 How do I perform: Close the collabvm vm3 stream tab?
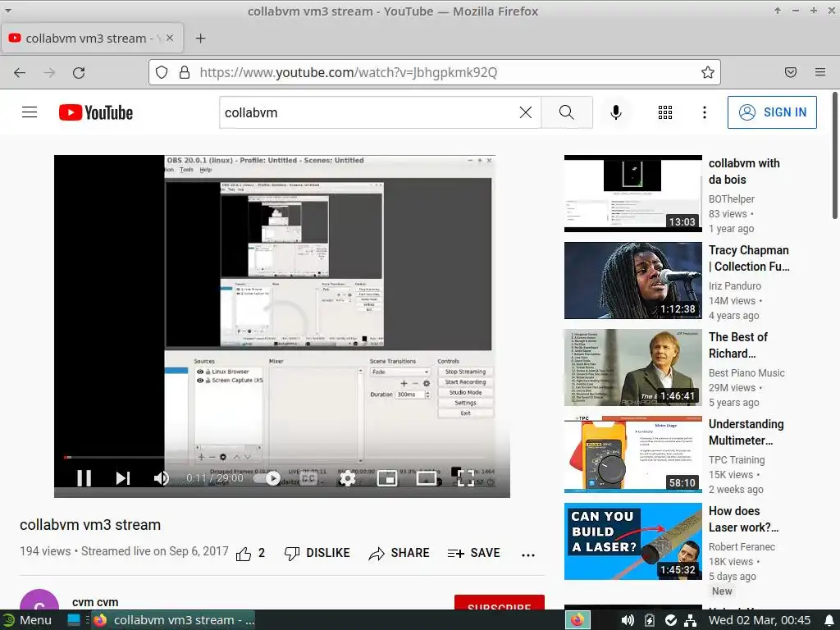click(x=170, y=38)
